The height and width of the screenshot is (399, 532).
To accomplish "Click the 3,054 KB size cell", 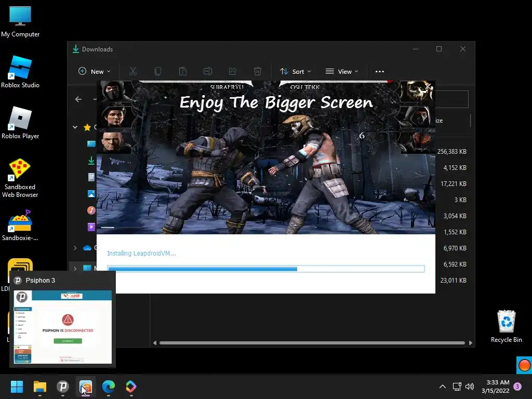I will pyautogui.click(x=455, y=216).
